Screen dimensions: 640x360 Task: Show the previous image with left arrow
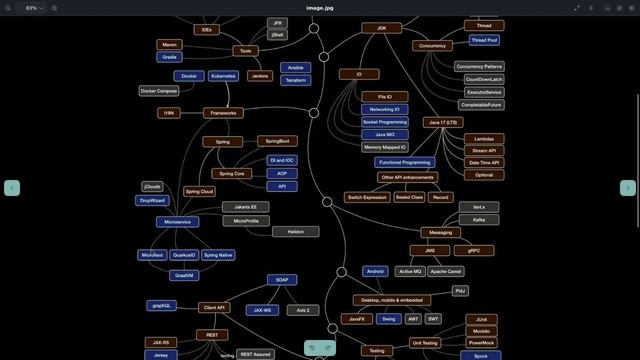(x=12, y=188)
